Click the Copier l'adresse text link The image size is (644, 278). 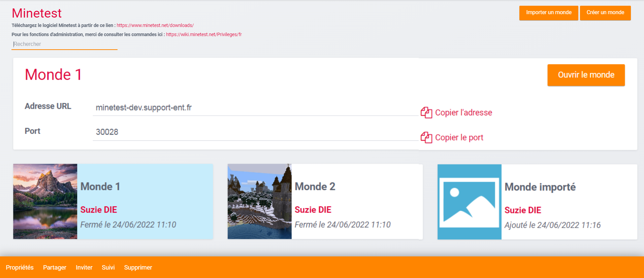[463, 113]
